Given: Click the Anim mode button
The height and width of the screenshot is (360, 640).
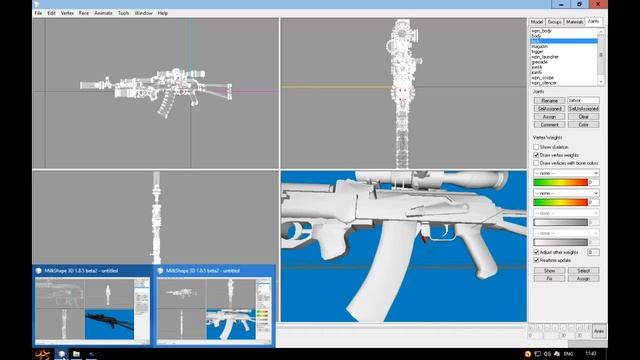Looking at the screenshot, I should 599,331.
